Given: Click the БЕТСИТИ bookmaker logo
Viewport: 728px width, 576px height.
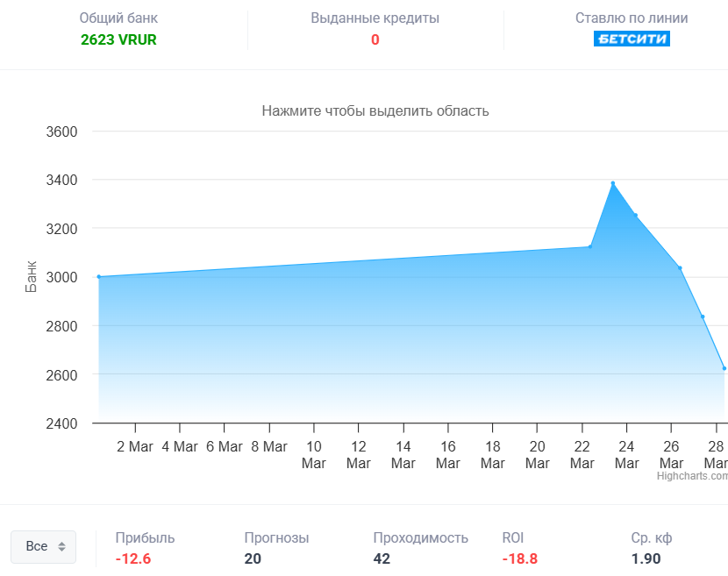Looking at the screenshot, I should tap(632, 39).
